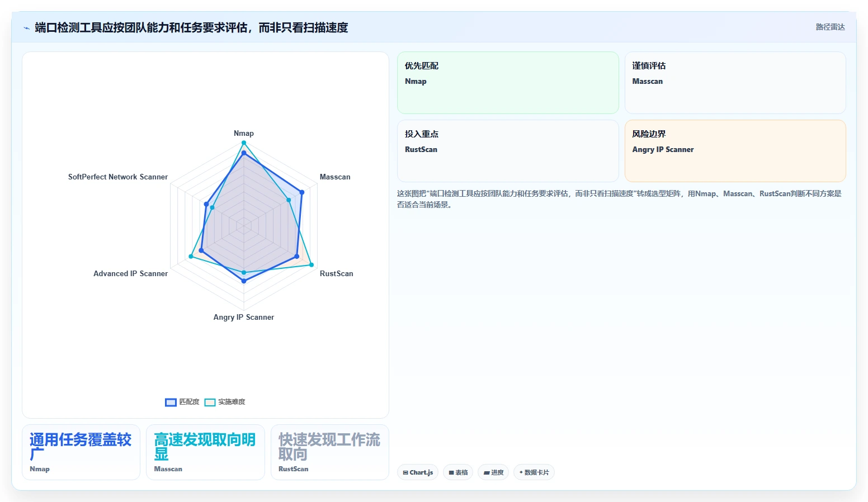
Task: Click the Nmap axis label on radar
Action: [244, 133]
